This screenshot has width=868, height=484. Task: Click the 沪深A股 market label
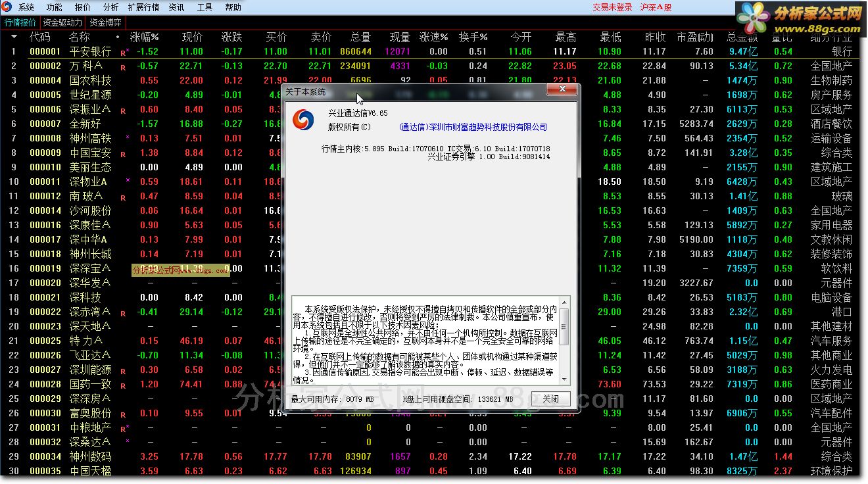tap(656, 7)
